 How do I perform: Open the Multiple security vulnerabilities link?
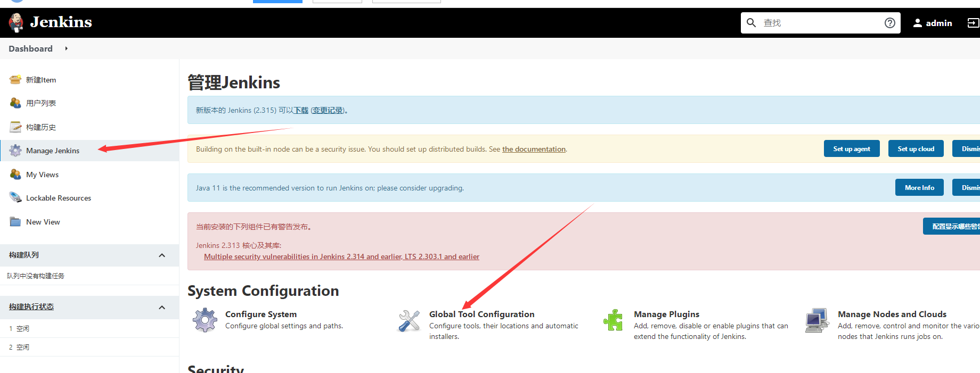341,257
